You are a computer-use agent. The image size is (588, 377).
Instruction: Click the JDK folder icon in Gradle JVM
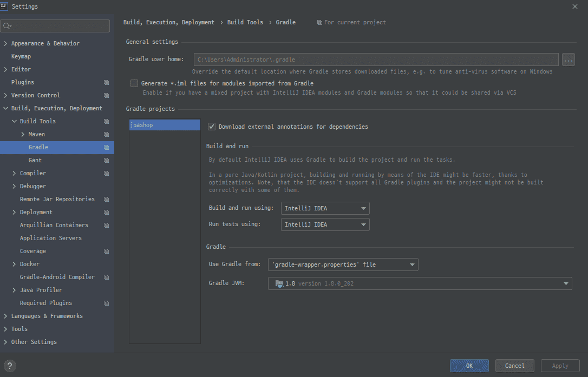279,283
